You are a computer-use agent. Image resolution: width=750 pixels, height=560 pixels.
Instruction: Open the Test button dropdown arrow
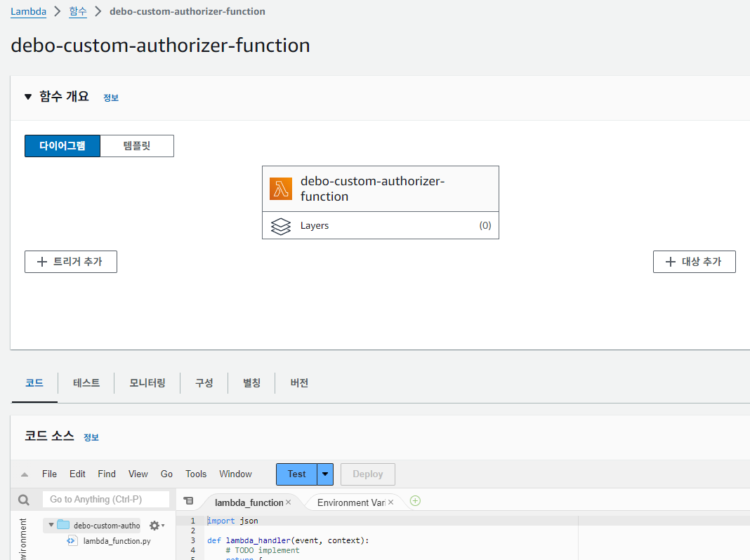325,474
